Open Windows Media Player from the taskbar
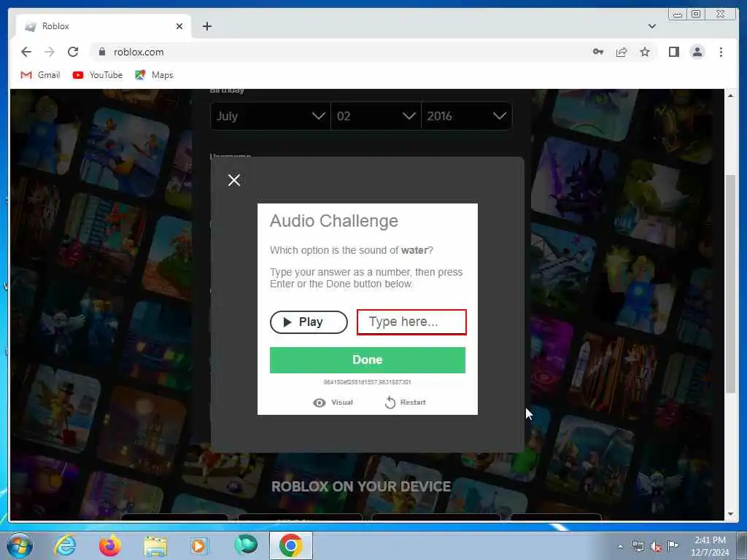Viewport: 747px width, 560px height. 200,545
